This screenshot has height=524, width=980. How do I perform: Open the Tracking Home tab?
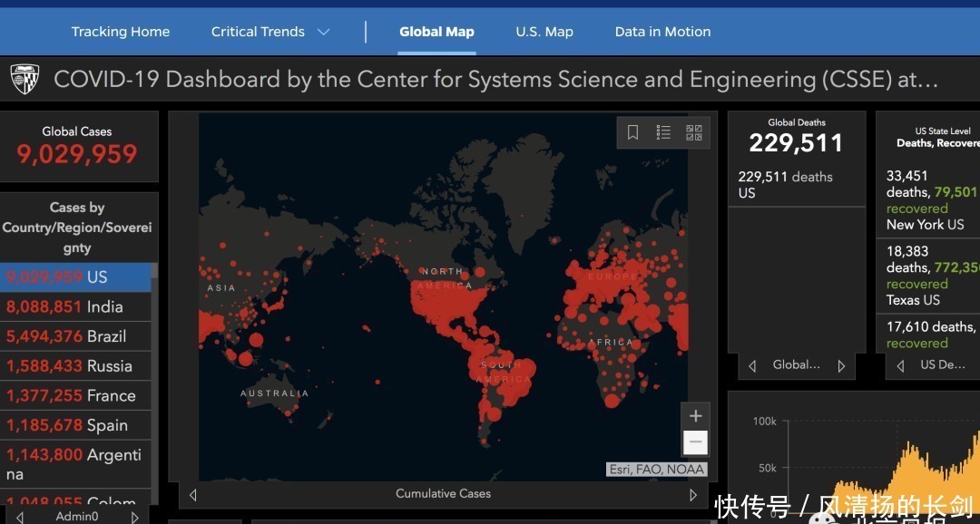pyautogui.click(x=121, y=32)
